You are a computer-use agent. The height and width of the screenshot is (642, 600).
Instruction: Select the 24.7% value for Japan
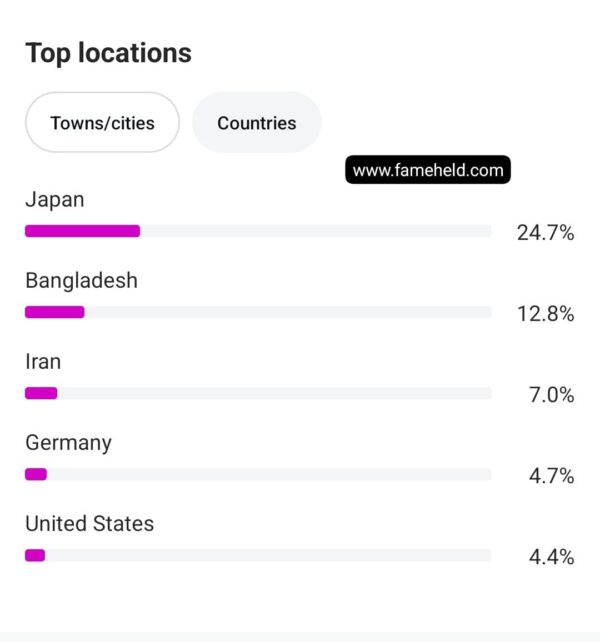pyautogui.click(x=545, y=233)
